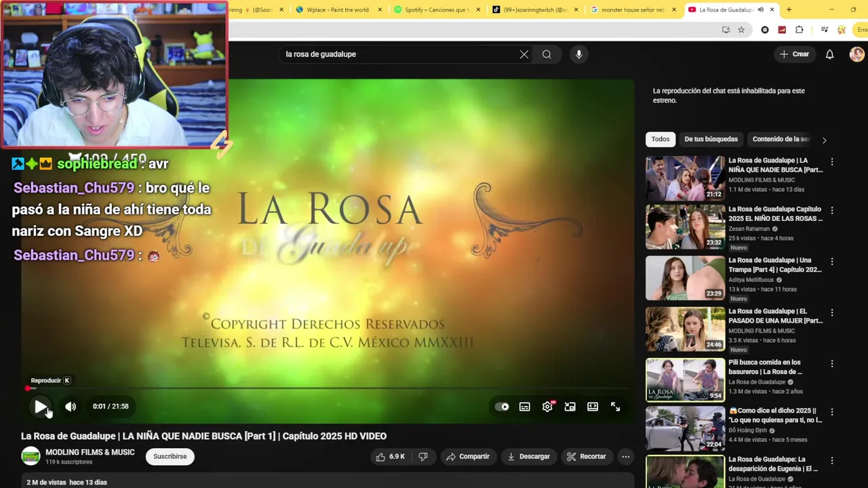The width and height of the screenshot is (868, 488).
Task: Open the 9:54 Pili busca comida thumbnail
Action: tap(685, 380)
